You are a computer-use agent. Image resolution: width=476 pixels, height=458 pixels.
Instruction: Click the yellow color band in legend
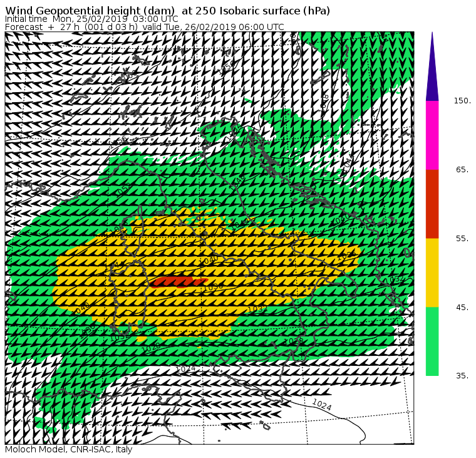[x=432, y=273]
